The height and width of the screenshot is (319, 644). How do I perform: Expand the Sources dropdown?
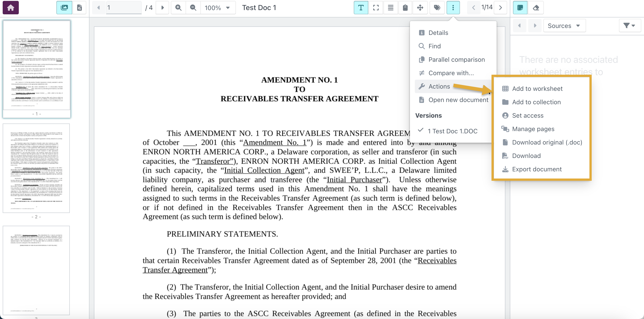coord(564,26)
